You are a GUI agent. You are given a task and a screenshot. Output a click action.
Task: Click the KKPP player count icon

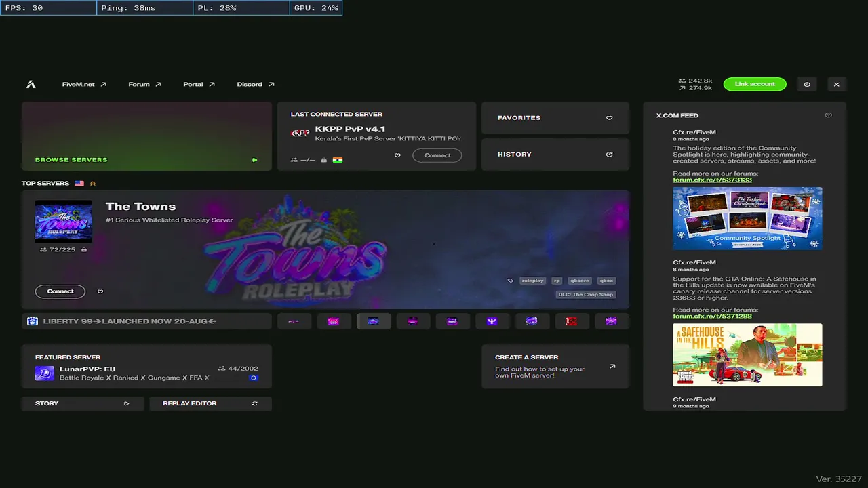coord(294,160)
